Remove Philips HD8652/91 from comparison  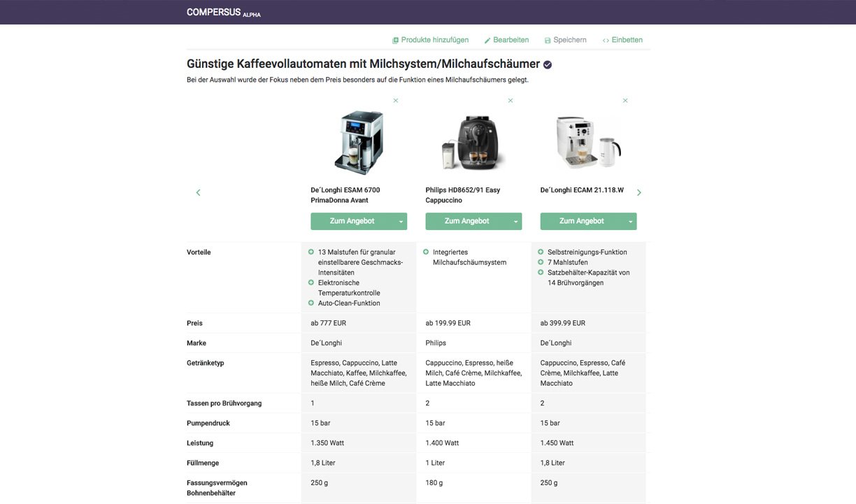pos(511,101)
